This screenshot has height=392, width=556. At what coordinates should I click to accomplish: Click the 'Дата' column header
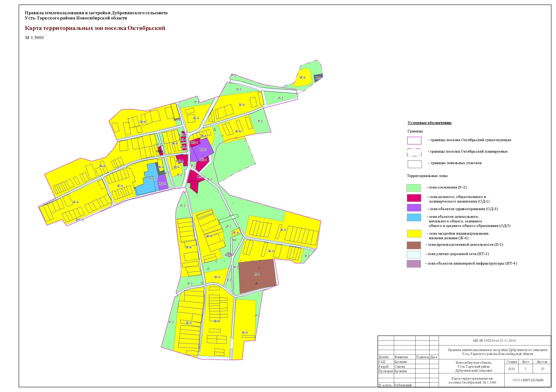click(x=434, y=357)
